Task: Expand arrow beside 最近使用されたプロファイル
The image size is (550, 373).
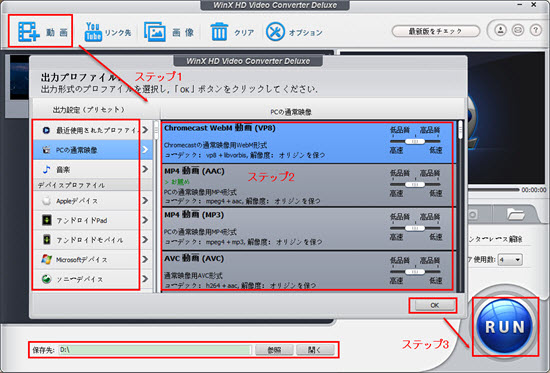Action: (x=145, y=130)
